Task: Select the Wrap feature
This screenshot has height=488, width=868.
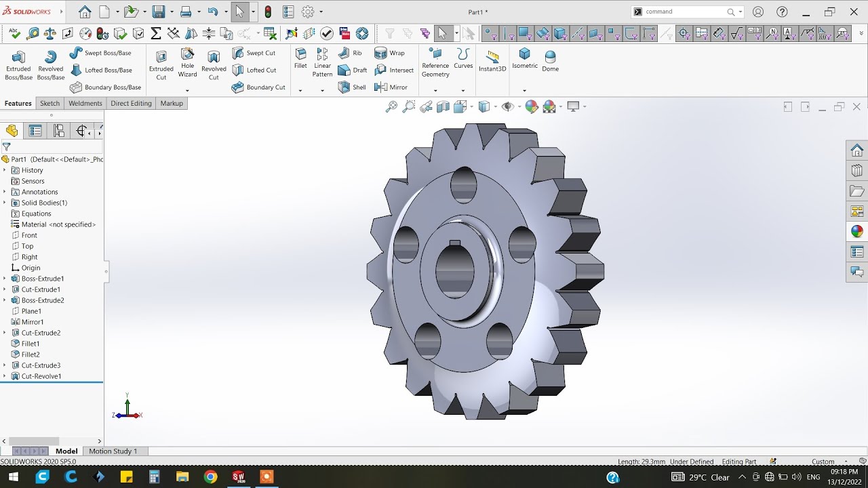Action: coord(390,53)
